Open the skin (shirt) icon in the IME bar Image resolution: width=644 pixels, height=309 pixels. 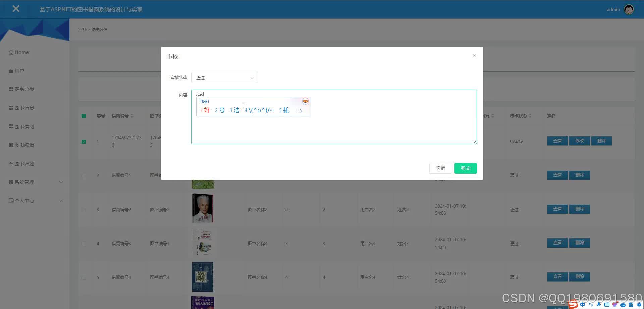[615, 305]
